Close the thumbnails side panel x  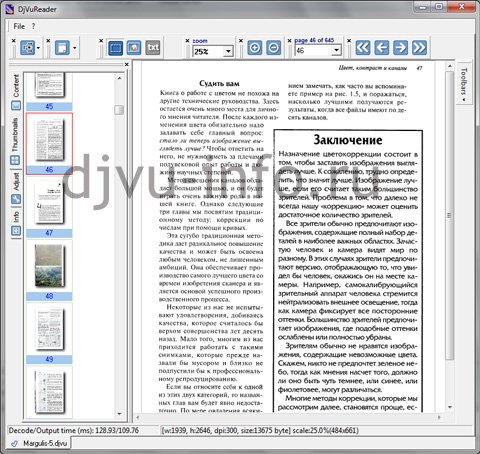pyautogui.click(x=126, y=64)
